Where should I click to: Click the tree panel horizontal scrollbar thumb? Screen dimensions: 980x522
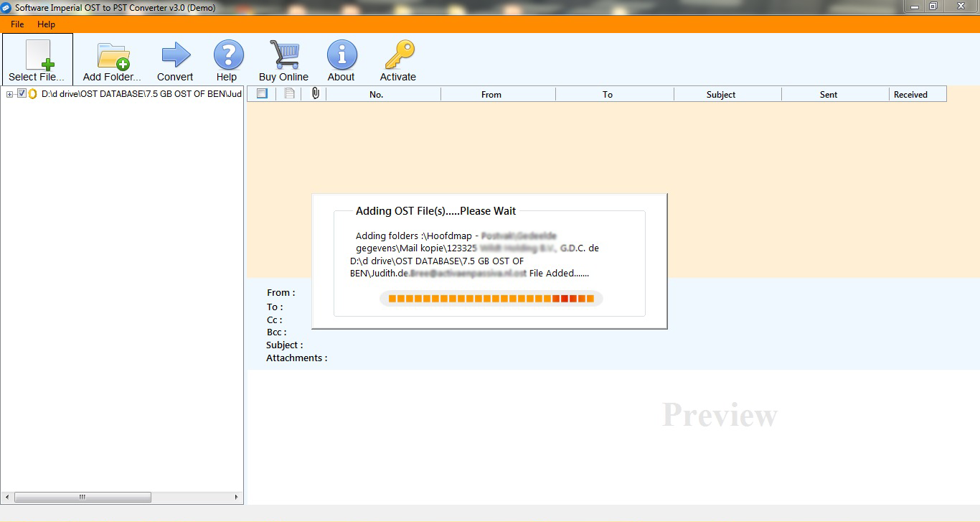pyautogui.click(x=83, y=497)
